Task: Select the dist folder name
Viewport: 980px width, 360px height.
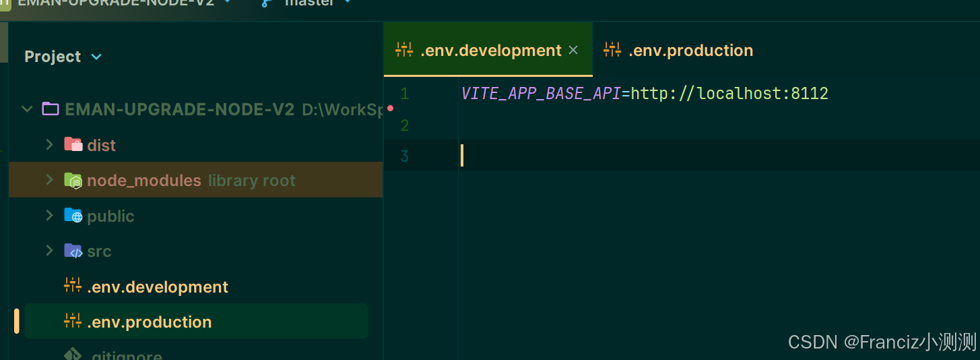Action: pos(102,145)
